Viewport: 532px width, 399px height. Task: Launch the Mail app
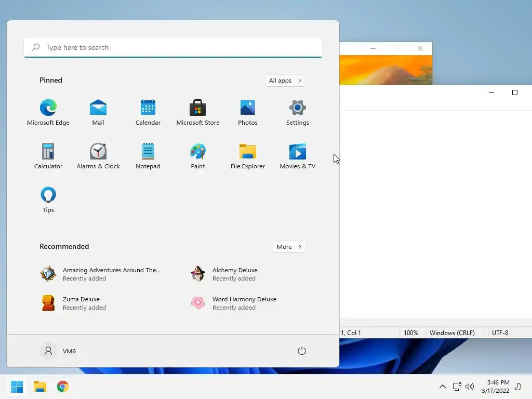(98, 113)
